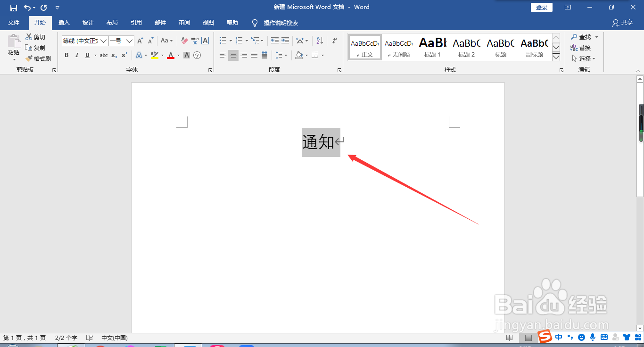Viewport: 644px width, 347px height.
Task: Increase font size with the grow font icon
Action: [140, 41]
